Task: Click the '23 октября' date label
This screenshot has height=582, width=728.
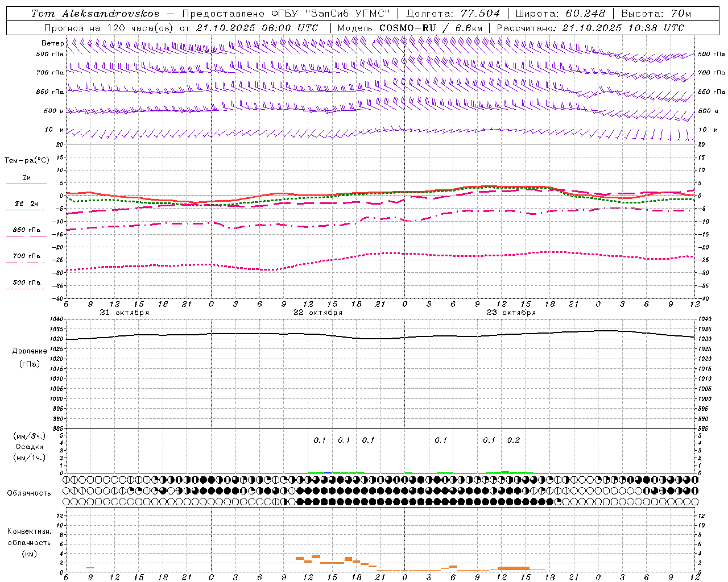Action: [x=511, y=313]
